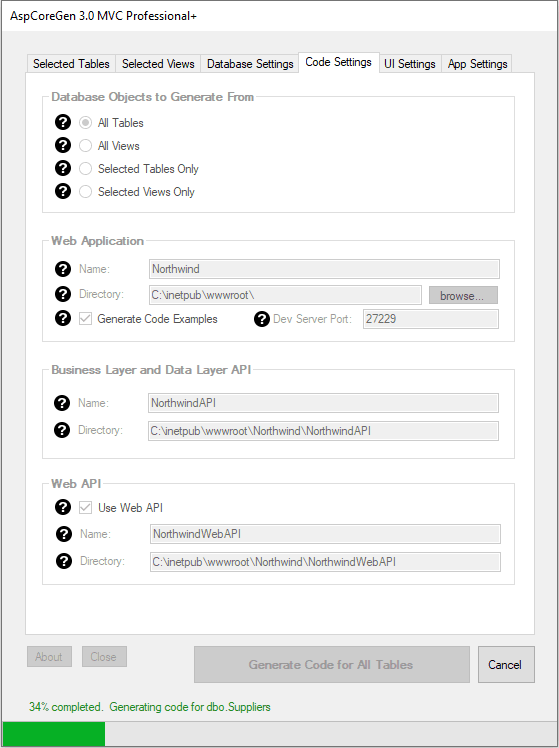Click the Cancel button

click(506, 665)
